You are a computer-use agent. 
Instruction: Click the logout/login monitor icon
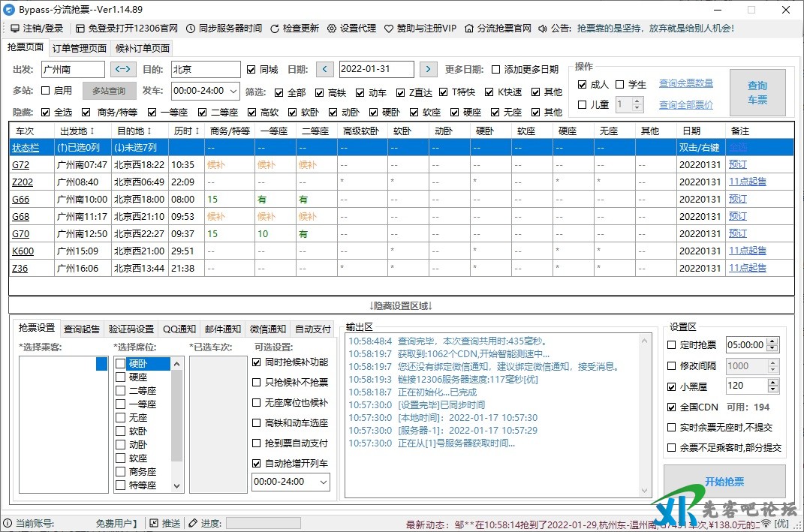point(15,29)
